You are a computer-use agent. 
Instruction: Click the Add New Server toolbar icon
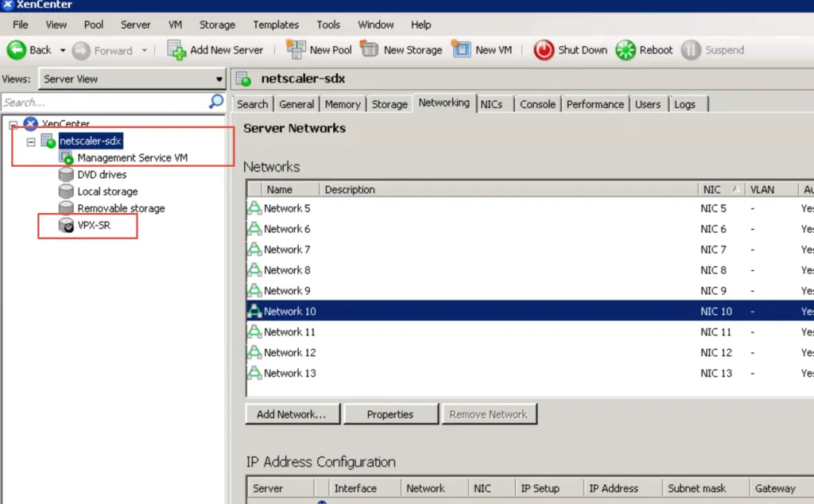click(x=176, y=49)
